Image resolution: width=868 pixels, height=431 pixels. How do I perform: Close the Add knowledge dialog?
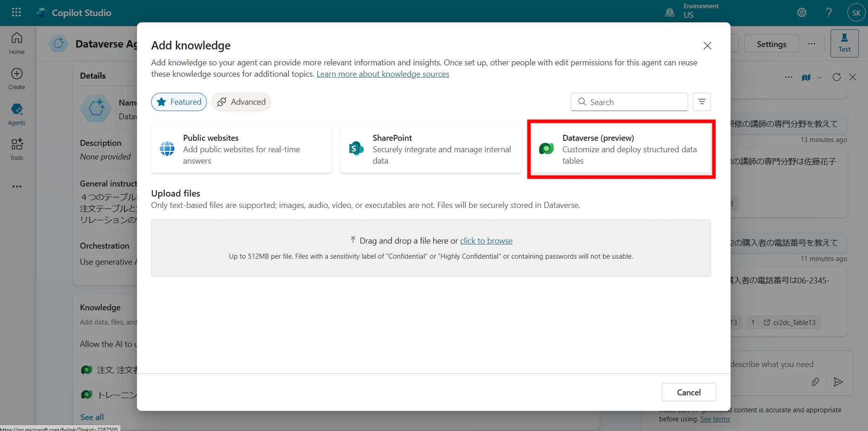(707, 46)
